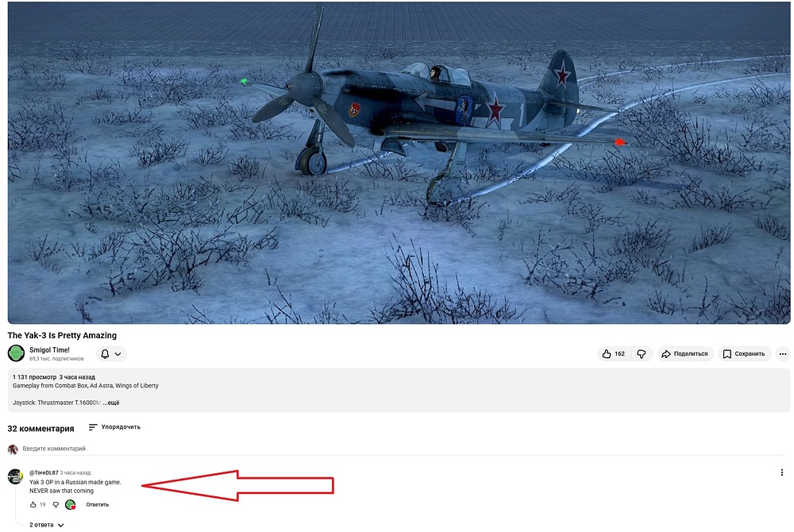Viewport: 794px width, 532px height.
Task: Expand the 2 ответа replies
Action: [x=47, y=525]
